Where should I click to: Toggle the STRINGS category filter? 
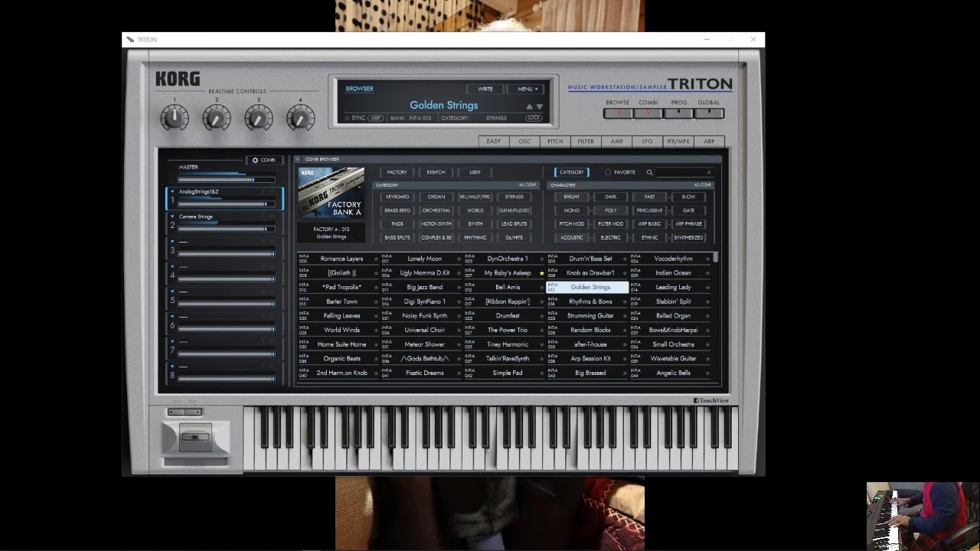[x=514, y=197]
